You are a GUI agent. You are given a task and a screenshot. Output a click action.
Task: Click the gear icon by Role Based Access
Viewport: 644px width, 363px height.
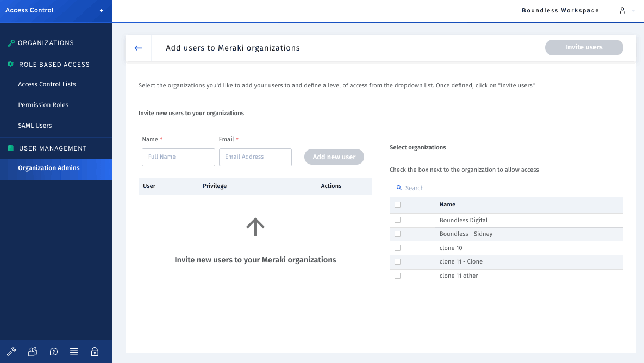click(11, 64)
